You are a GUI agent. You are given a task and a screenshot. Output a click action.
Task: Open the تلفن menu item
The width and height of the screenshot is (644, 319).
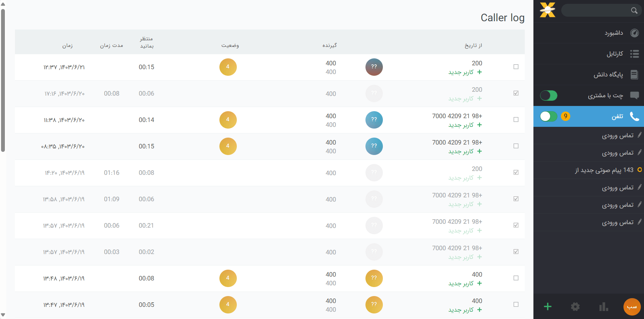click(x=589, y=116)
